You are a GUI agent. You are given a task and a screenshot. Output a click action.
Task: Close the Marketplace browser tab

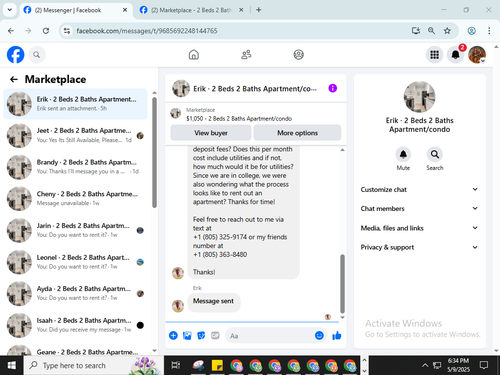click(x=241, y=10)
